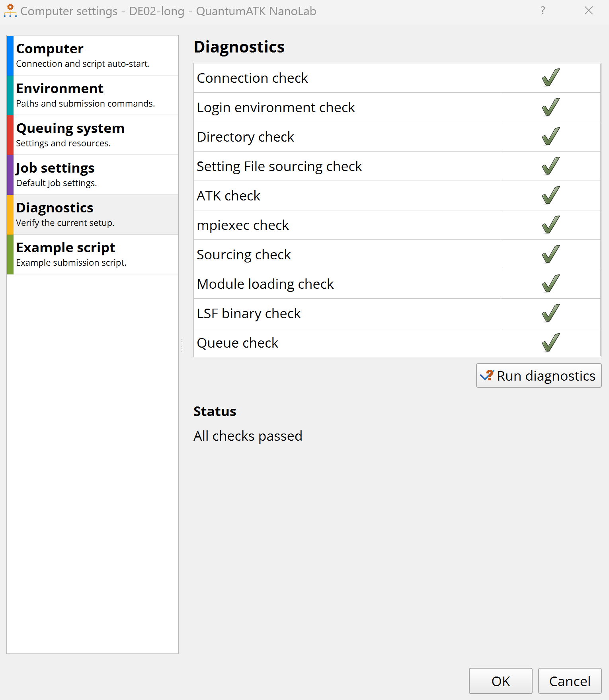Select the 'Setting File sourcing check' label

point(279,166)
